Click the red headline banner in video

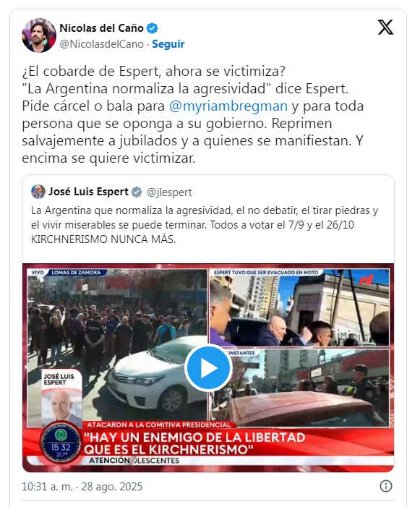coord(239,443)
